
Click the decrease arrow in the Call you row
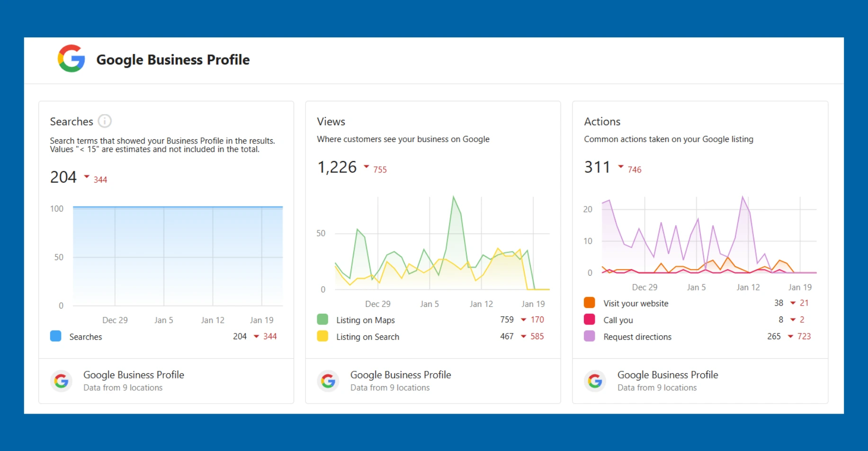point(793,320)
